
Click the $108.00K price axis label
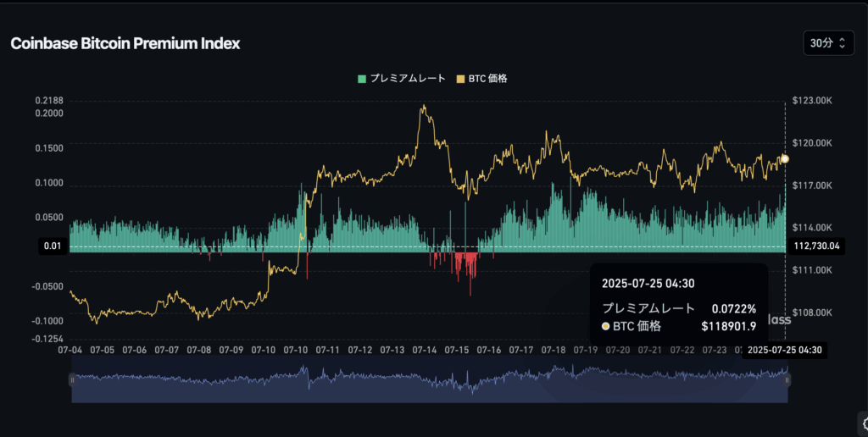pos(812,313)
